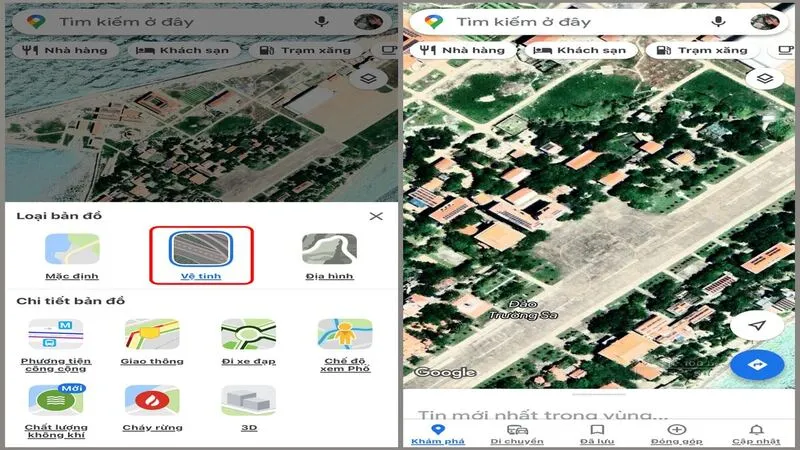Close the Loại bản đồ panel

click(x=376, y=216)
